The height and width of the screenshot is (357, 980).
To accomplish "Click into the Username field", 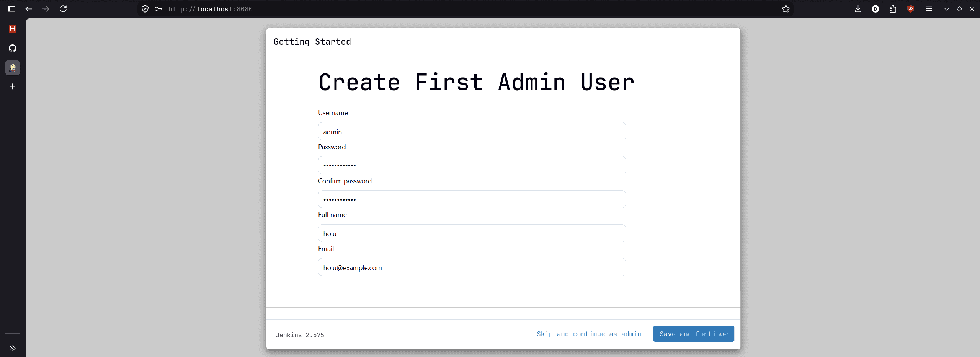I will click(x=472, y=131).
